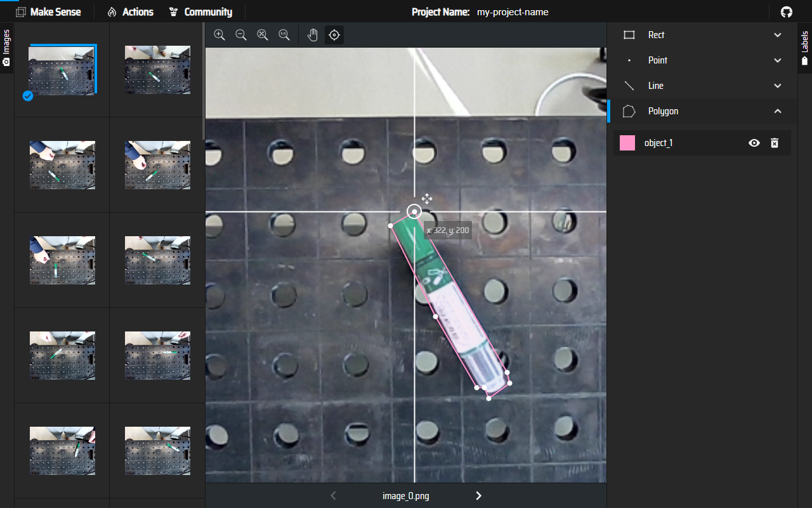Hide object_1 using the eye icon
The height and width of the screenshot is (508, 812).
[754, 143]
